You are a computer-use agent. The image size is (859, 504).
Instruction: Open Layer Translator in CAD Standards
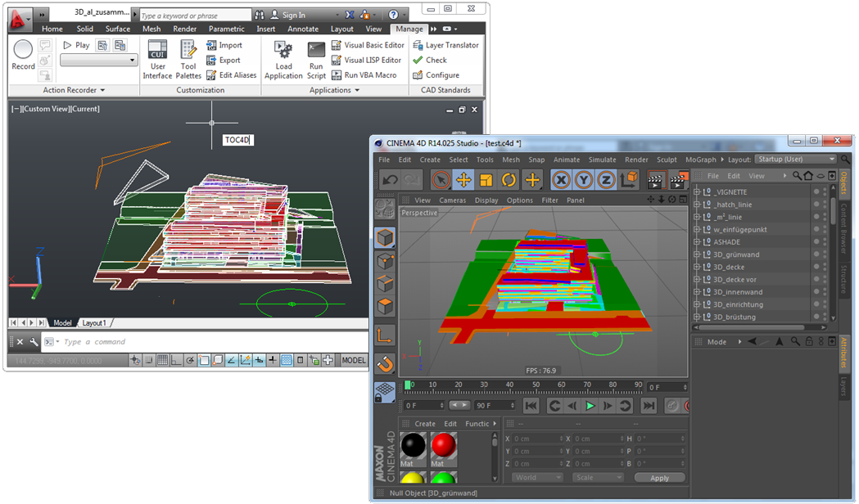446,45
